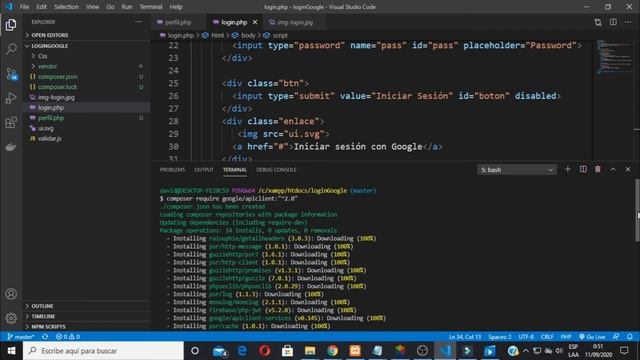
Task: Expand the Css folder
Action: click(x=42, y=56)
